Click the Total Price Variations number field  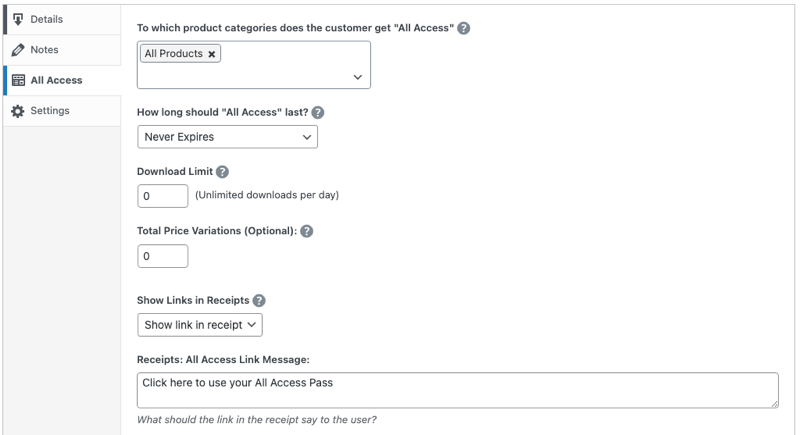(162, 256)
